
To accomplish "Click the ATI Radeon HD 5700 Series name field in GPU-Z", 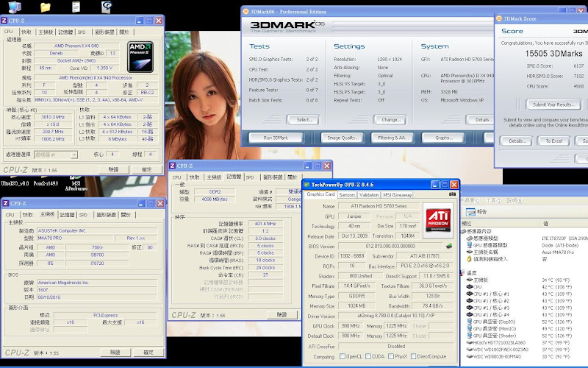I will click(x=379, y=206).
